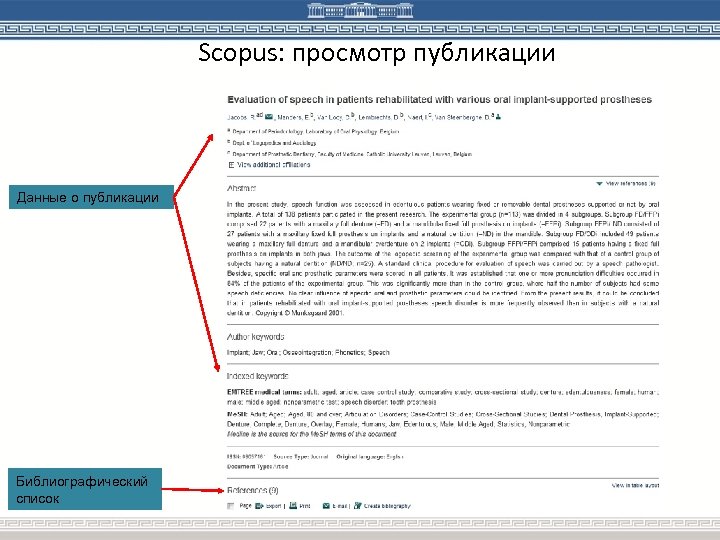Expand View additional affiliations
720x540 pixels.
coord(269,165)
